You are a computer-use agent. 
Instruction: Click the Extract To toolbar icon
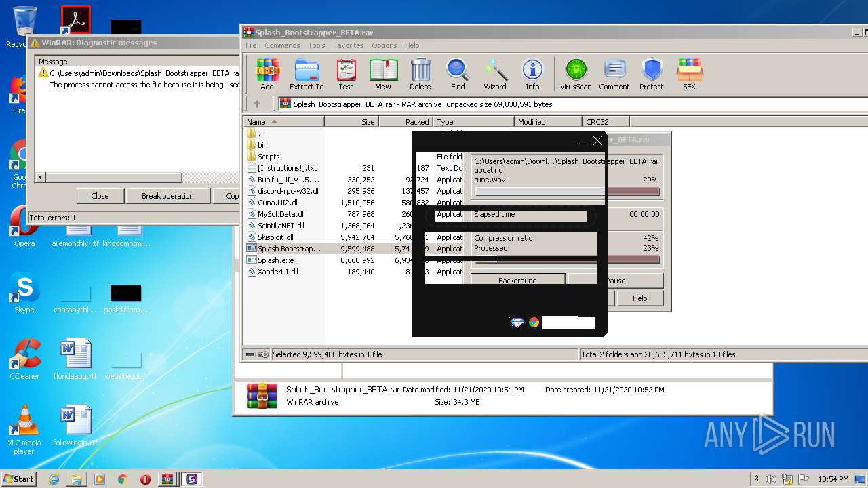click(307, 75)
